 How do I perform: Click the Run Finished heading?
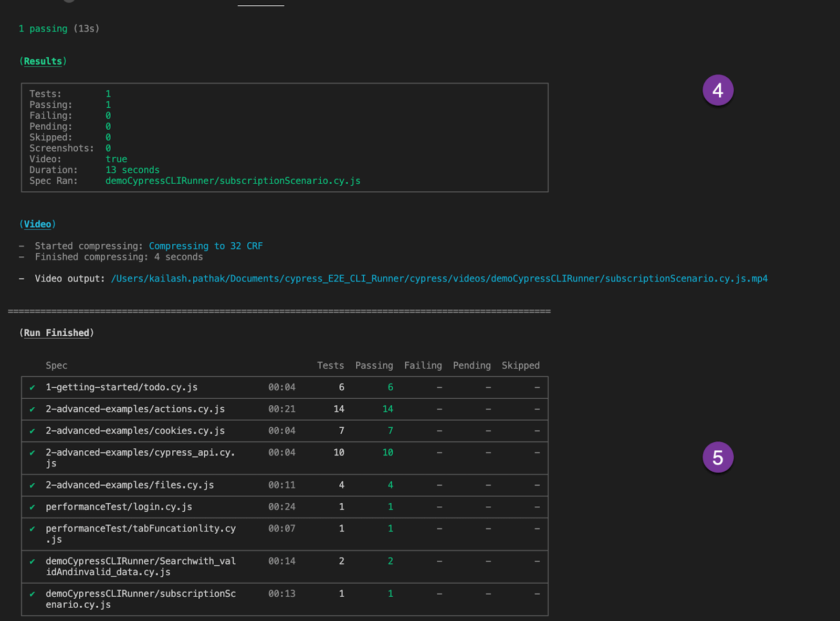click(x=57, y=333)
